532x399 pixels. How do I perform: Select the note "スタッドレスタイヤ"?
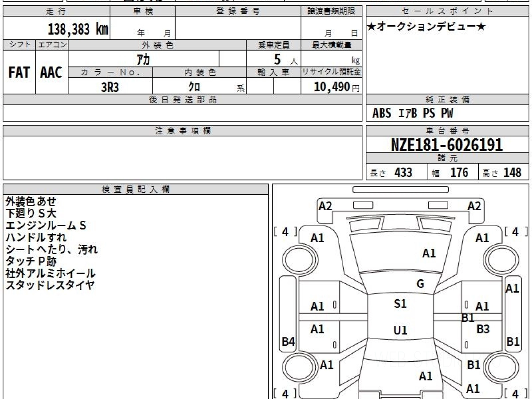click(x=50, y=285)
